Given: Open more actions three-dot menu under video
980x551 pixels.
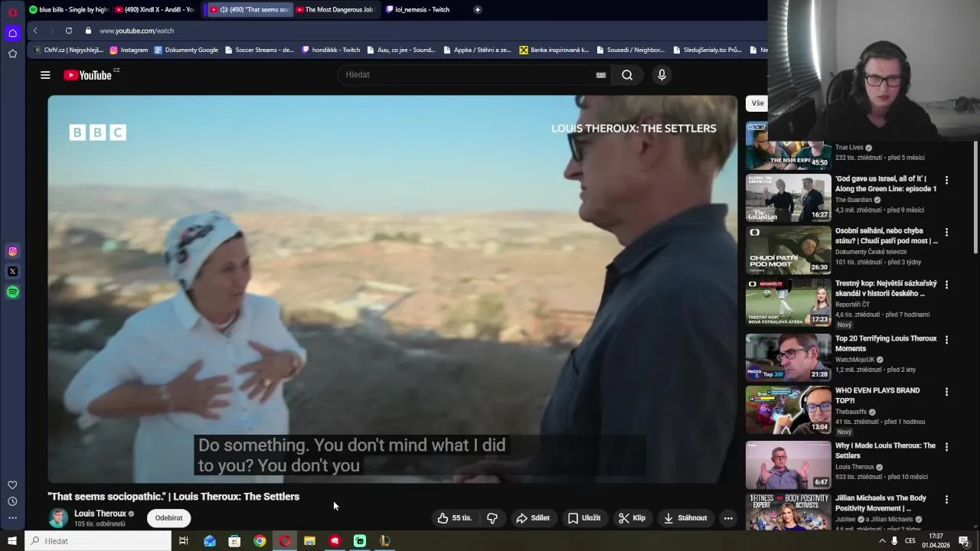Looking at the screenshot, I should [728, 518].
